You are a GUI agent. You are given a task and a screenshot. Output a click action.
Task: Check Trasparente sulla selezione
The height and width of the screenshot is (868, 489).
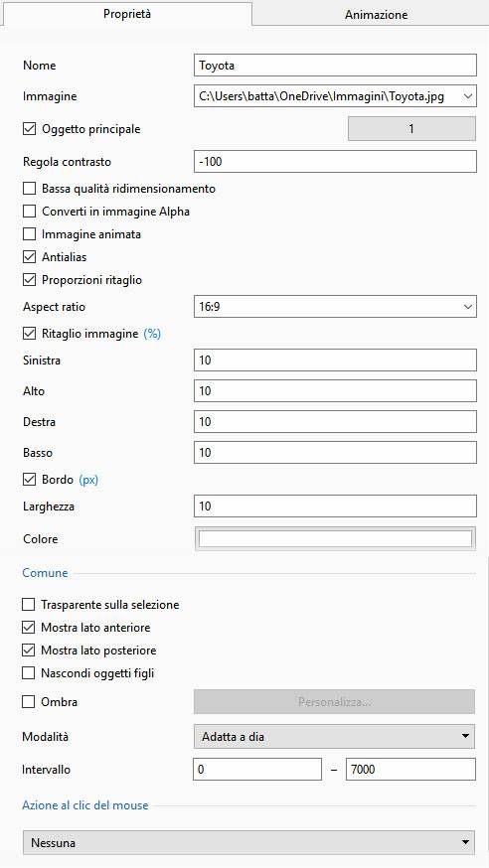28,605
